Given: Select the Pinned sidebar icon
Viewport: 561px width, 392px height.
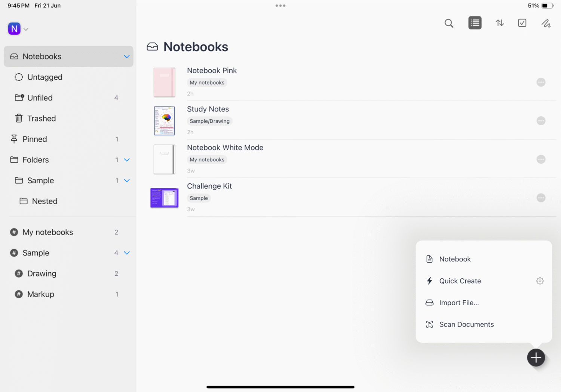Looking at the screenshot, I should click(14, 139).
